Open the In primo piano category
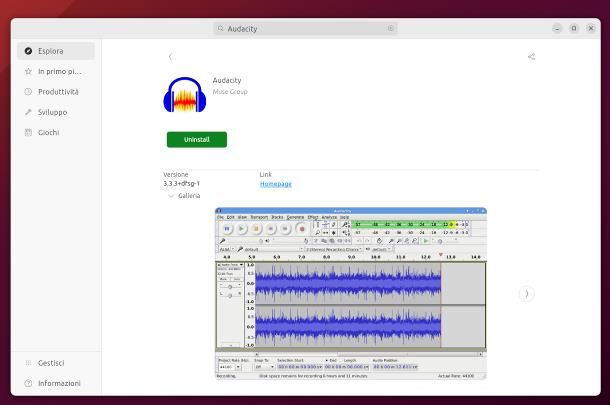 pyautogui.click(x=56, y=72)
